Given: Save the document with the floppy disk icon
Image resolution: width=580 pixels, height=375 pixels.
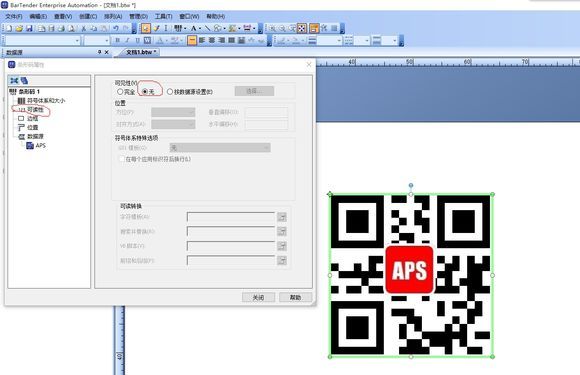Looking at the screenshot, I should 29,28.
